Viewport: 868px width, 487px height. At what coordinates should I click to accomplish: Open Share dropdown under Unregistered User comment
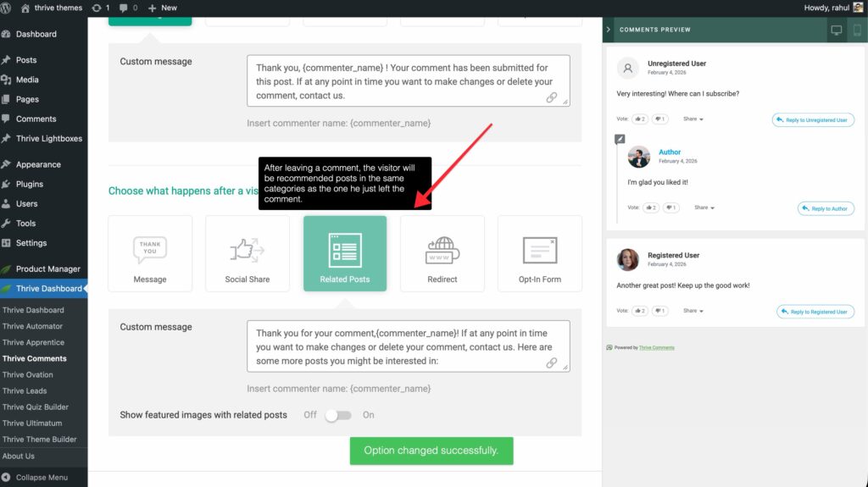693,119
